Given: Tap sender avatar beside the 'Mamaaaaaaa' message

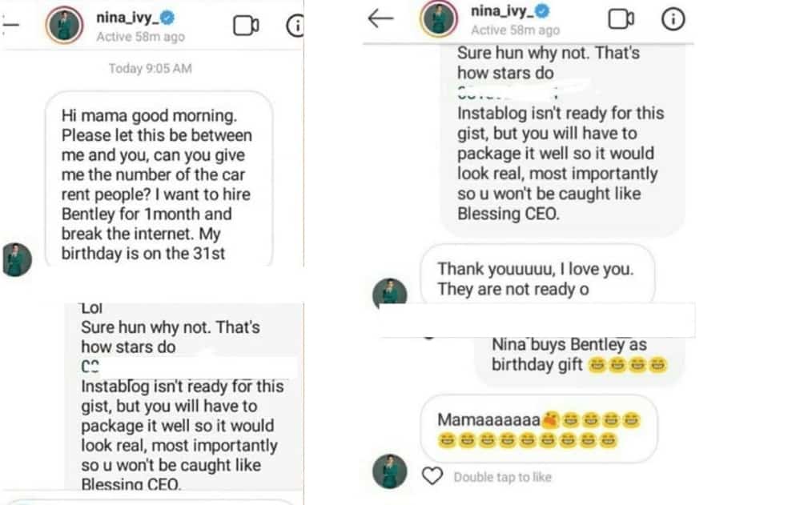Looking at the screenshot, I should pos(390,471).
